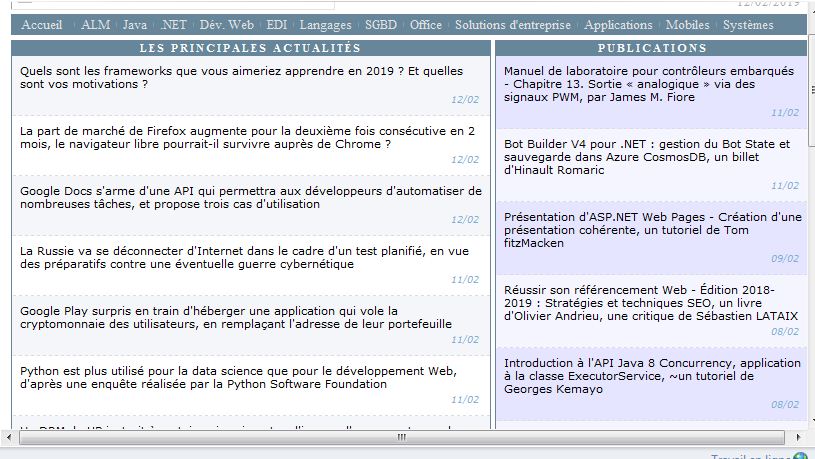Open Google Docs API news article
Image resolution: width=815 pixels, height=459 pixels.
(x=251, y=198)
